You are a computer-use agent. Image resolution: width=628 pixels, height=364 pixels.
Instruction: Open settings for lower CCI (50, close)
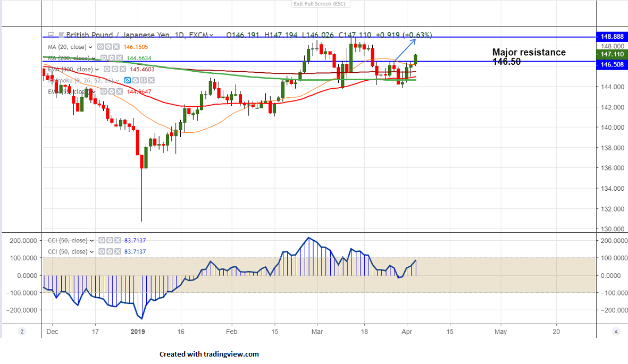110,251
